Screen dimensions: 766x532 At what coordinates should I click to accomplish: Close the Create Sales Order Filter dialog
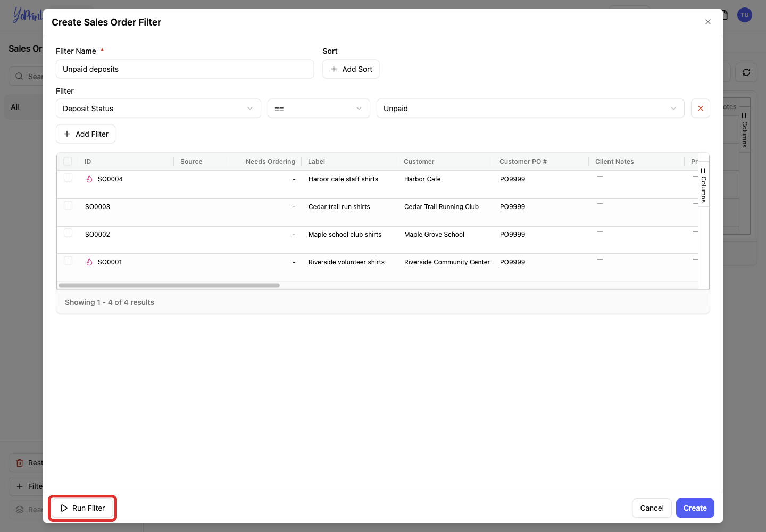pyautogui.click(x=708, y=22)
